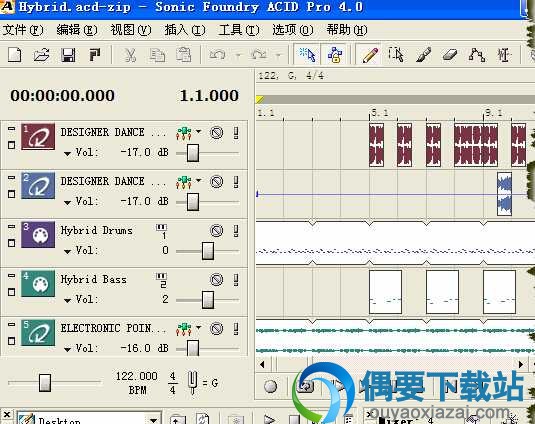Select the Time selection tool
535x424 pixels.
click(x=504, y=55)
